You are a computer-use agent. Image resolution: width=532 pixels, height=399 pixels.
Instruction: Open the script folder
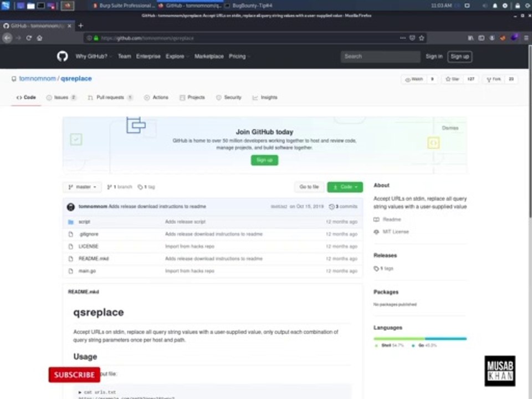pyautogui.click(x=84, y=222)
